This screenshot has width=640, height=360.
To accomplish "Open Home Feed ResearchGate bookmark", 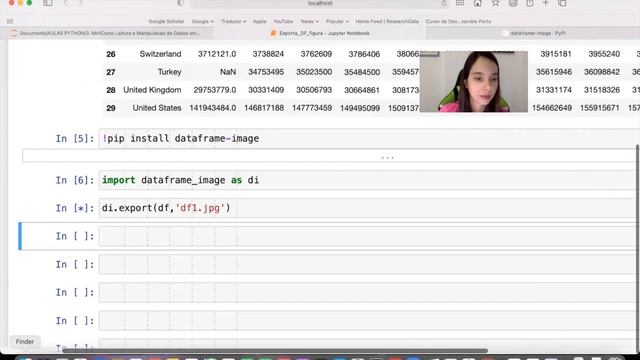I will pyautogui.click(x=387, y=21).
